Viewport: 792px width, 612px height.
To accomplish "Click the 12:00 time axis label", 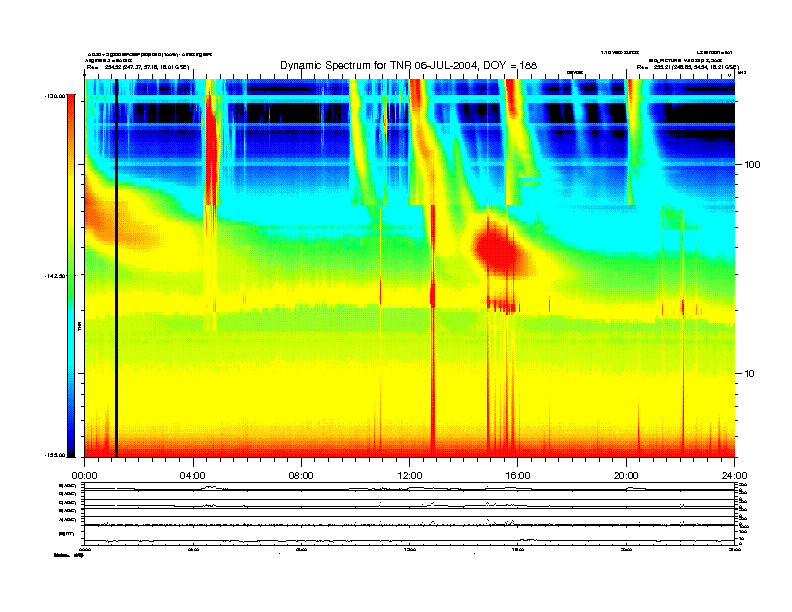I will (x=410, y=476).
